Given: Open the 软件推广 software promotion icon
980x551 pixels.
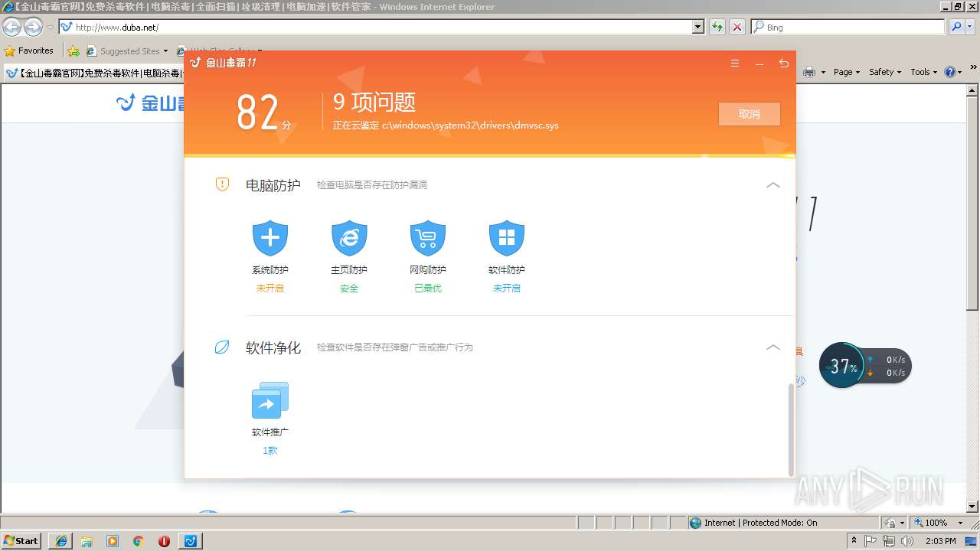Looking at the screenshot, I should tap(270, 400).
